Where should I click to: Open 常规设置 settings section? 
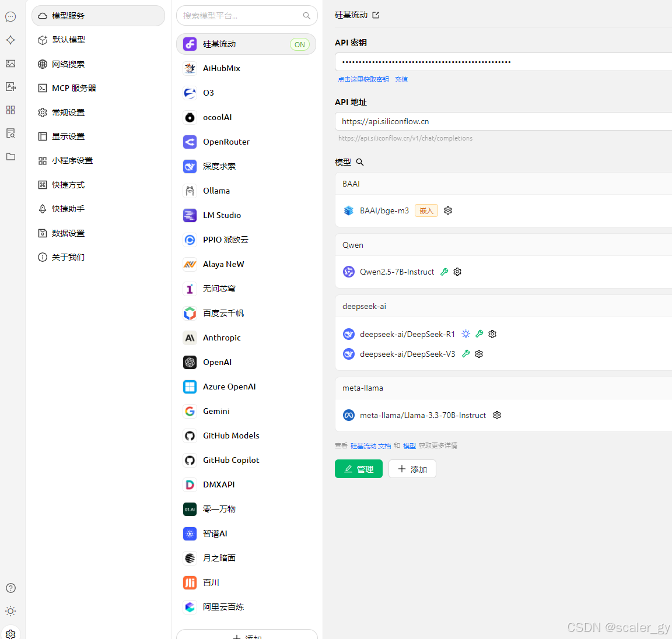coord(98,113)
